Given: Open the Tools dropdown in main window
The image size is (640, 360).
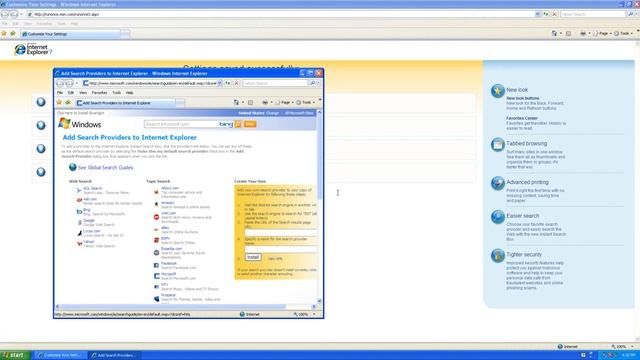Looking at the screenshot, I should pyautogui.click(x=624, y=33).
